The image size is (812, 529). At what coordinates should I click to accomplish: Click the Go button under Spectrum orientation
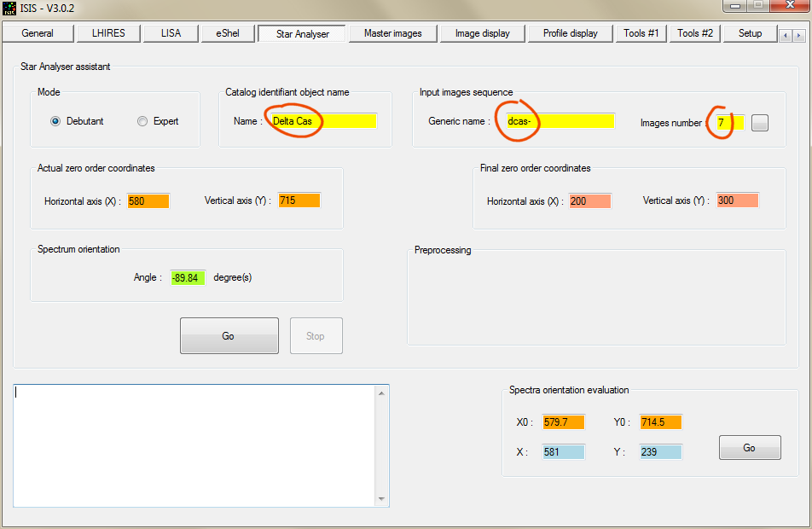[x=229, y=335]
